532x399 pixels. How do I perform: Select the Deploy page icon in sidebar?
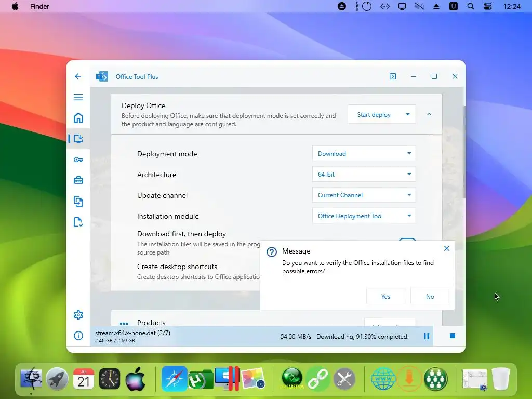[x=78, y=138]
